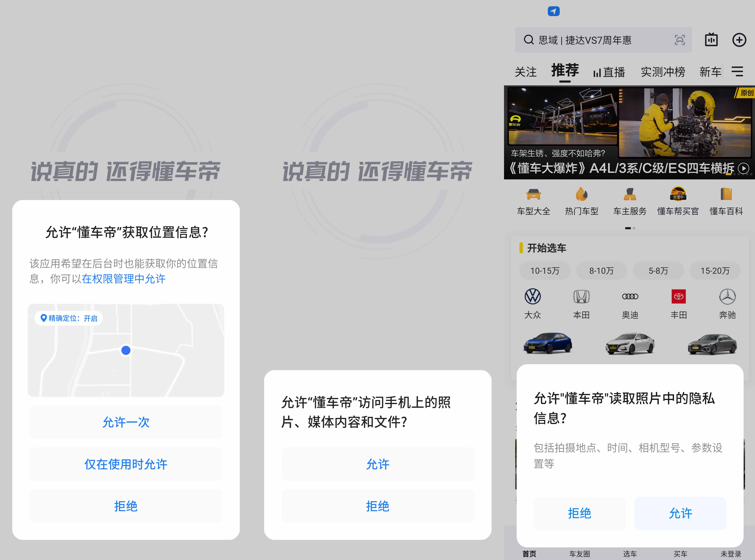755x560 pixels.
Task: Select the 大众 Volkswagen brand logo
Action: [533, 297]
